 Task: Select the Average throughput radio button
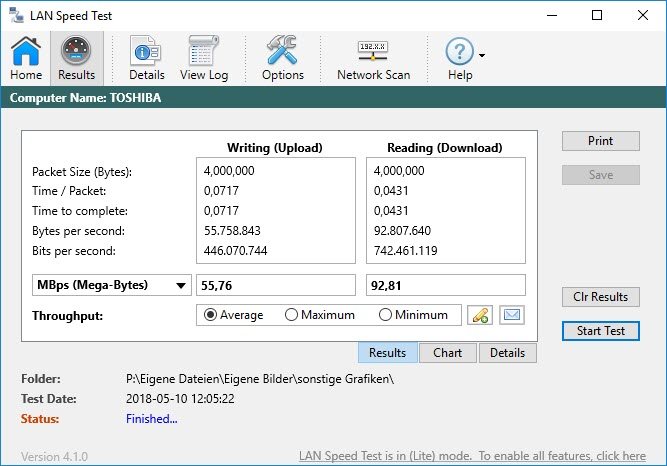210,315
